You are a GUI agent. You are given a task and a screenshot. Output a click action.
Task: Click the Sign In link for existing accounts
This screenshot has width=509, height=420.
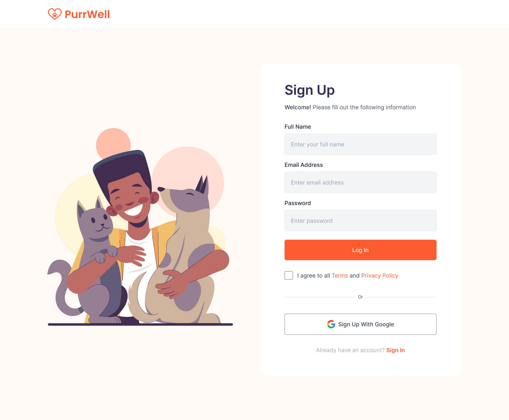point(395,350)
